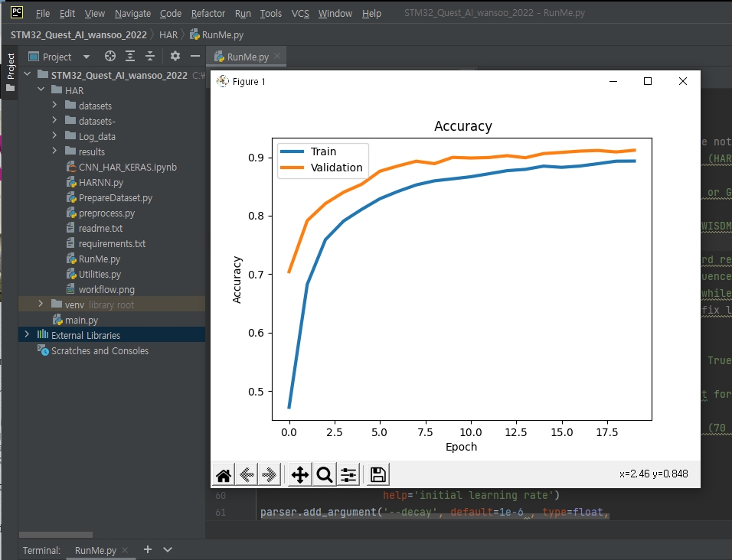Save the figure with floppy icon
This screenshot has height=560, width=732.
[x=378, y=474]
